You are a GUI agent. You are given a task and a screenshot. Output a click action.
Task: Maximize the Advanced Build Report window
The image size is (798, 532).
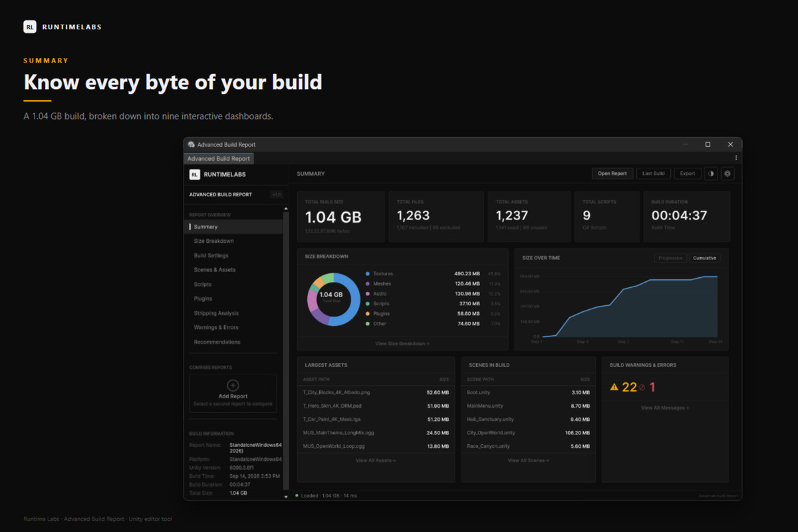tap(708, 144)
